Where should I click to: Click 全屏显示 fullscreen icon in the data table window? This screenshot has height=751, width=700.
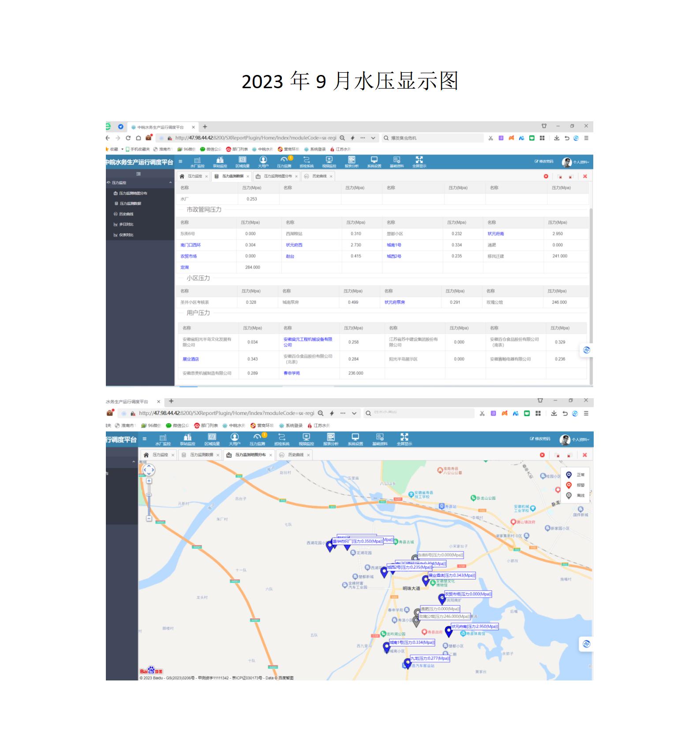point(419,162)
